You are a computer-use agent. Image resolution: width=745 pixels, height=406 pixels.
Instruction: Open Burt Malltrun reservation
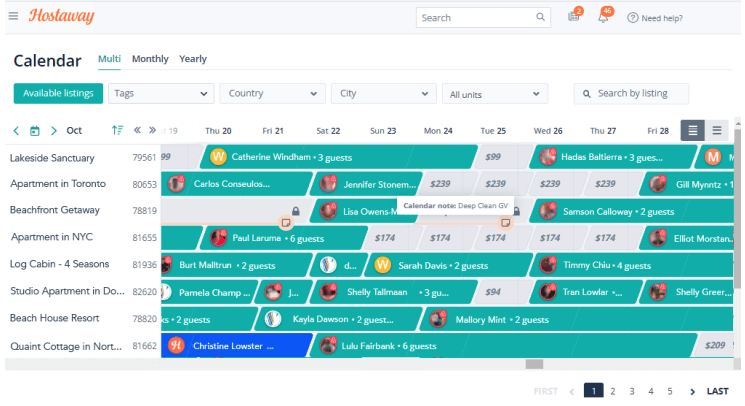236,265
